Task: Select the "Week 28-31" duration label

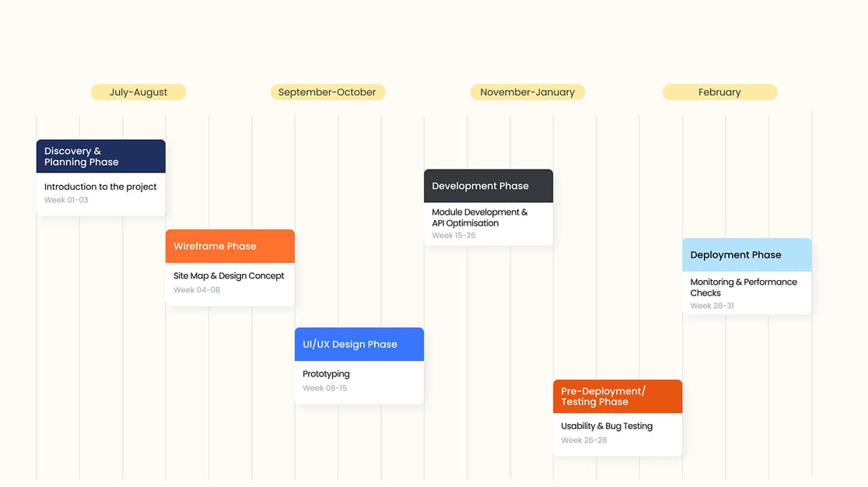Action: pyautogui.click(x=712, y=307)
